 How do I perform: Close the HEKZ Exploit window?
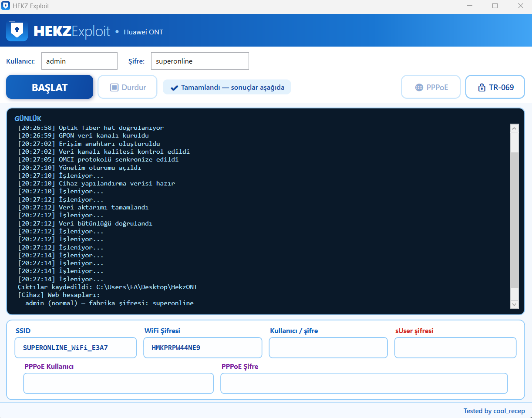(x=520, y=6)
